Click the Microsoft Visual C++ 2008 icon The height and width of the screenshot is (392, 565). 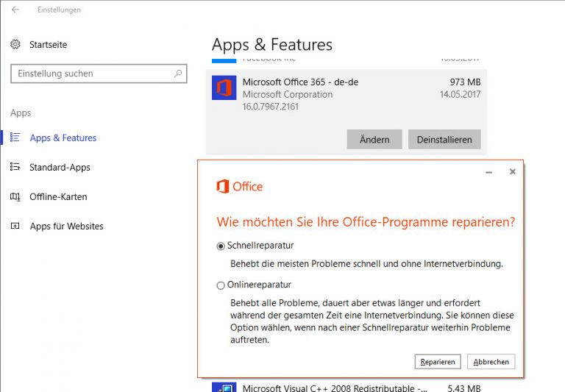click(224, 388)
